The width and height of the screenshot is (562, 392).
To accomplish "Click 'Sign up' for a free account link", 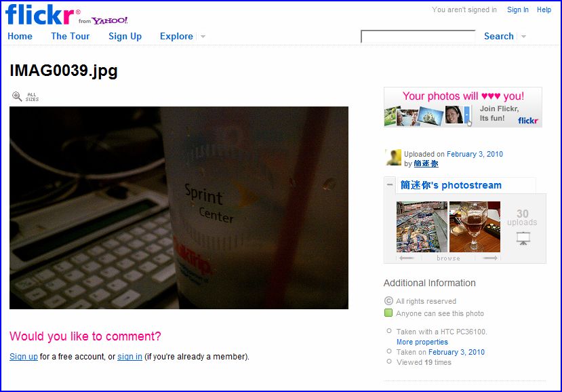I will pos(24,357).
